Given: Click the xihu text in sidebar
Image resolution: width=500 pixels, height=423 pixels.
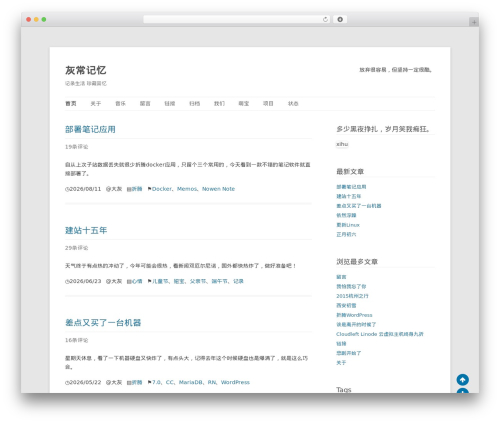Looking at the screenshot, I should point(342,144).
